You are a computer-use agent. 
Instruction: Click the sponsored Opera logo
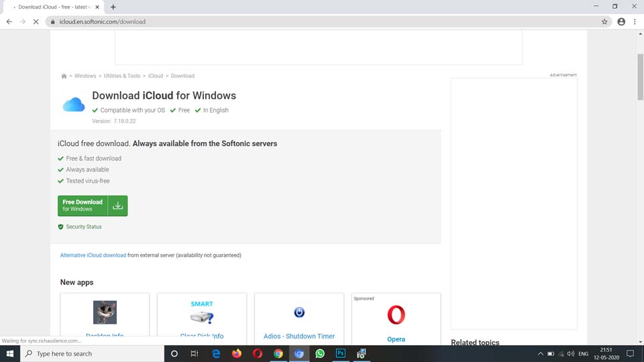396,315
